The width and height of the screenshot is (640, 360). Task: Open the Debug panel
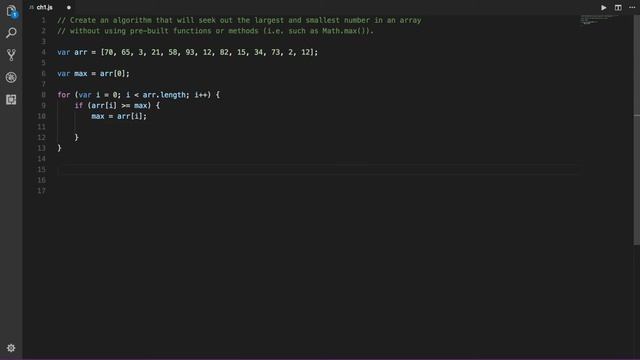tap(11, 77)
